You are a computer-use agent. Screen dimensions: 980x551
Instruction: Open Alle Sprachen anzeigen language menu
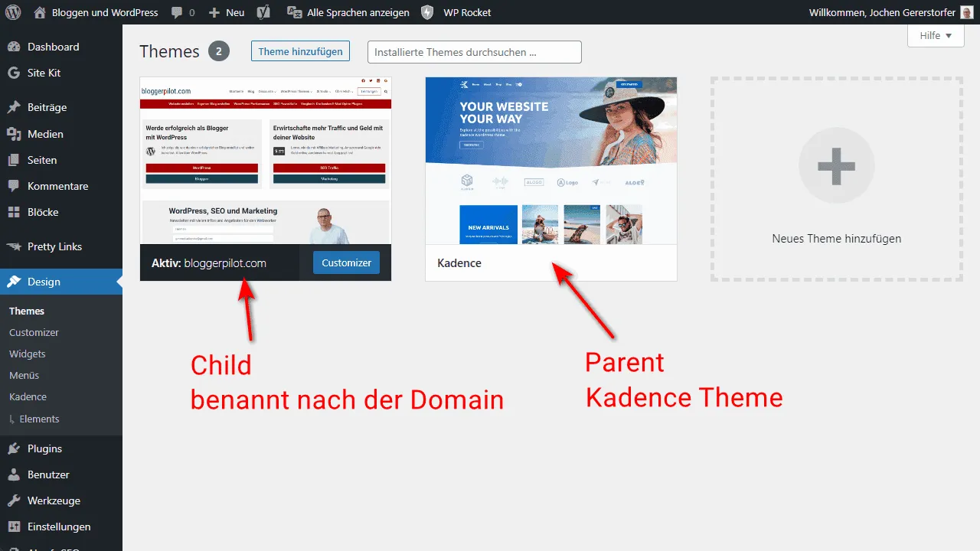[x=348, y=12]
